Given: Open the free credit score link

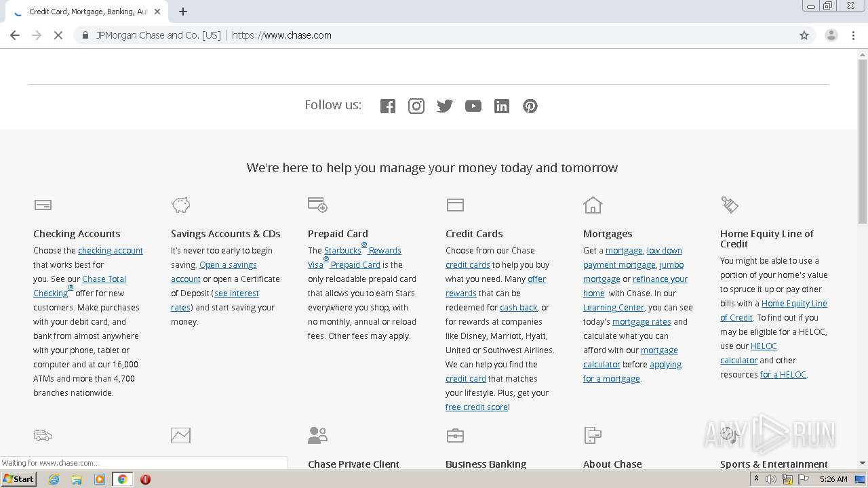Looking at the screenshot, I should [477, 407].
